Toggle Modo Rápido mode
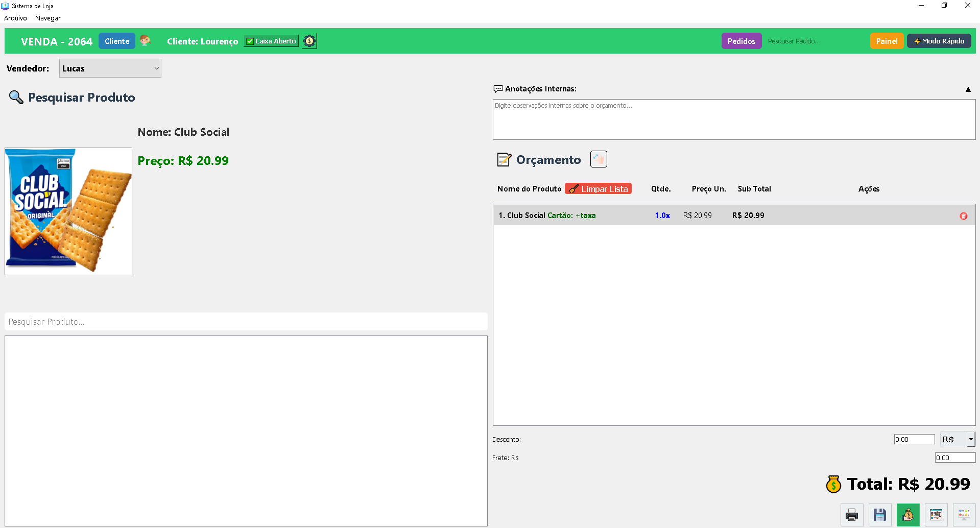980x528 pixels. (x=939, y=41)
